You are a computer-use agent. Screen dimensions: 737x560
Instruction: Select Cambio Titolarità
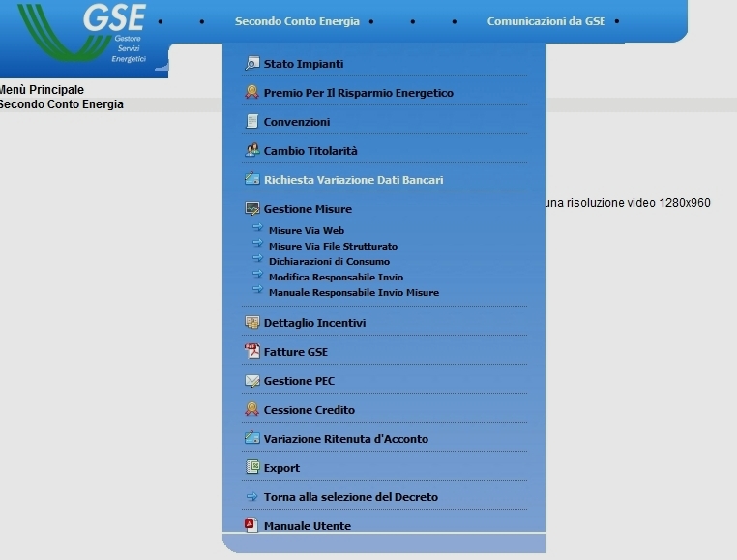[310, 151]
